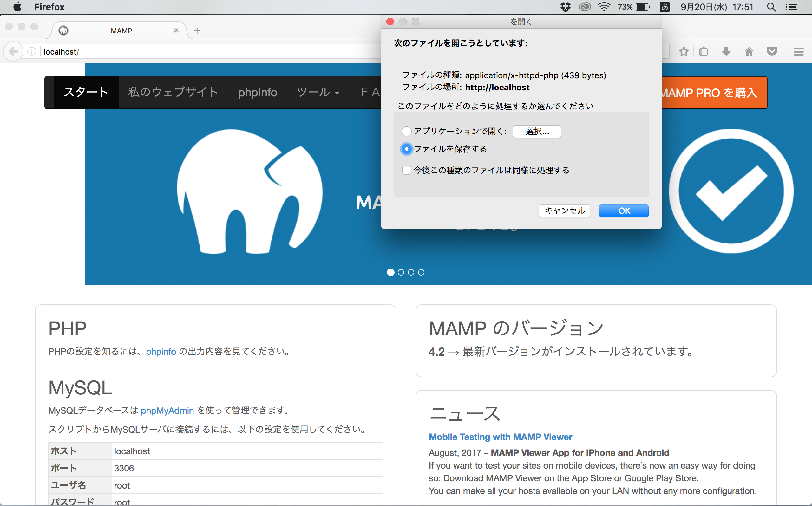Select ファイルを保存する radio button

406,149
